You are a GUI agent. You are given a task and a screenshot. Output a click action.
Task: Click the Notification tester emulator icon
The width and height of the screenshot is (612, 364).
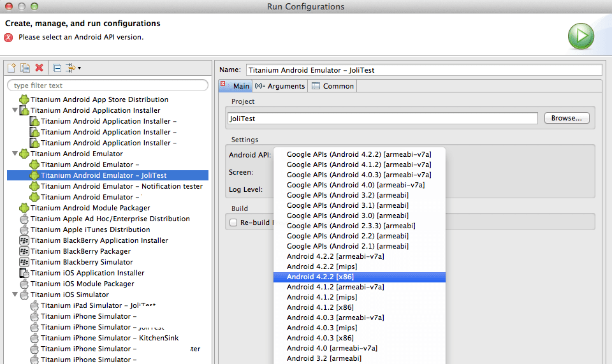(x=34, y=186)
